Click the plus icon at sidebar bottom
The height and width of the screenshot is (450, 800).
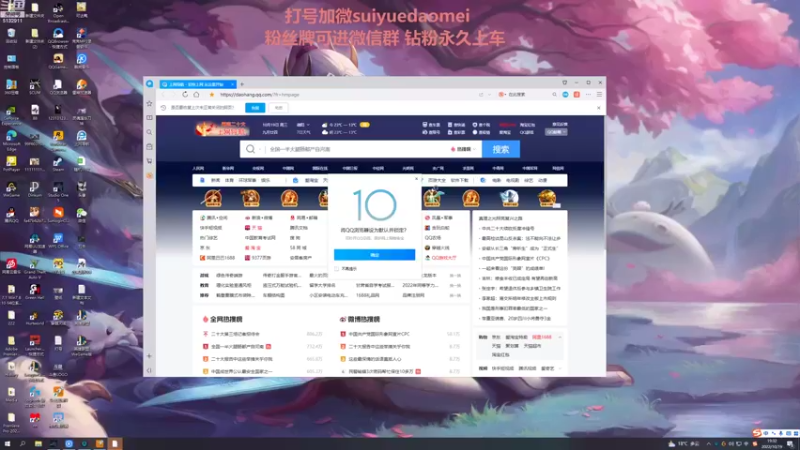(149, 356)
